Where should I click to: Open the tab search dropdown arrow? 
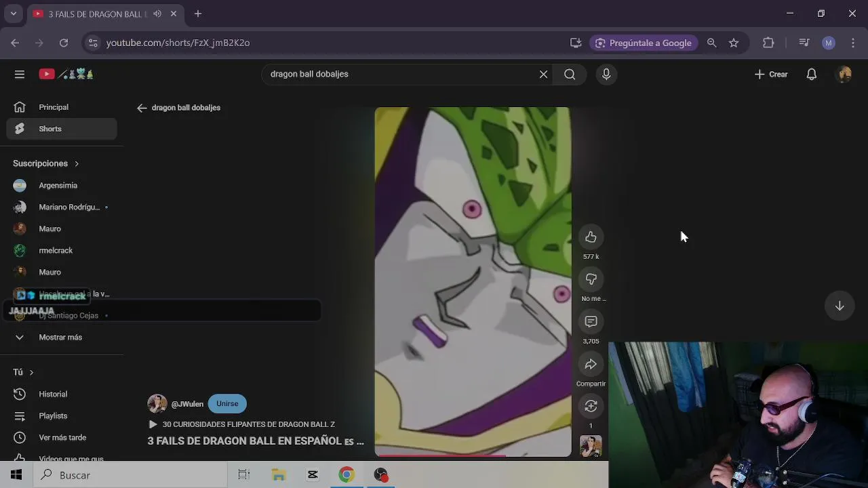13,14
